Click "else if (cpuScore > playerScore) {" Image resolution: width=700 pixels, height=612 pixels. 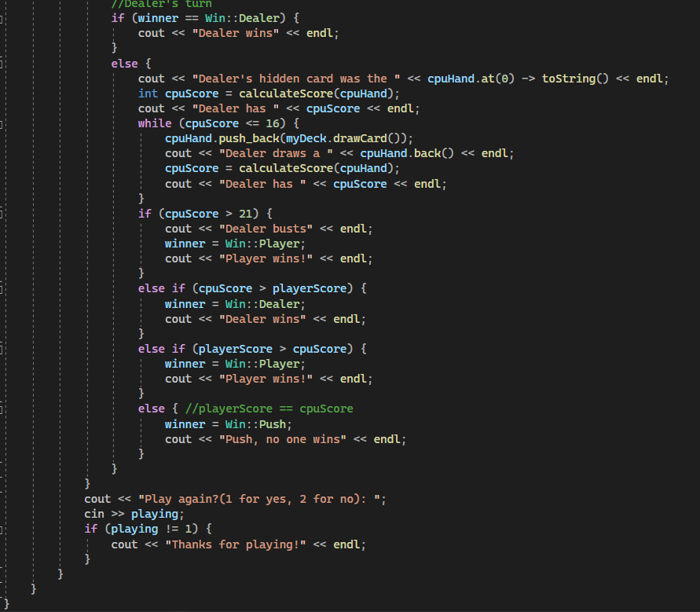point(252,288)
